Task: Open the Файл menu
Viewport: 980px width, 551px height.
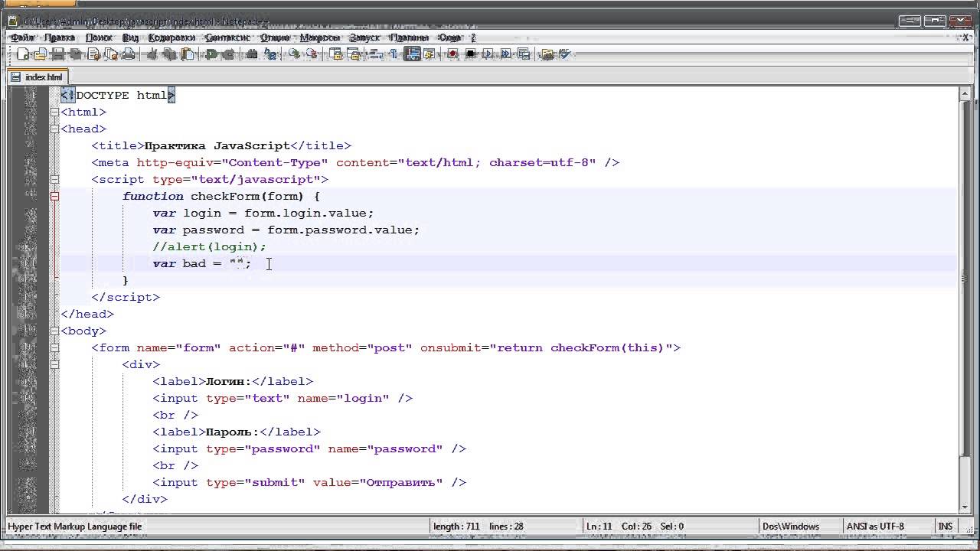Action: [22, 37]
